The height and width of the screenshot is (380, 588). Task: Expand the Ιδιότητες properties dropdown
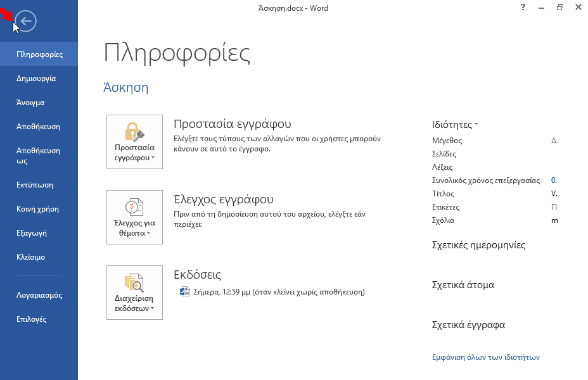pyautogui.click(x=455, y=124)
